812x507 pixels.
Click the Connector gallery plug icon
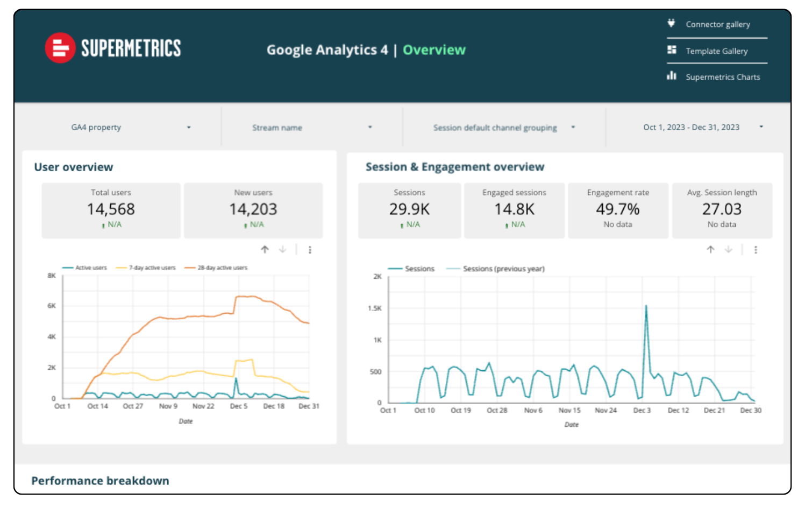671,23
